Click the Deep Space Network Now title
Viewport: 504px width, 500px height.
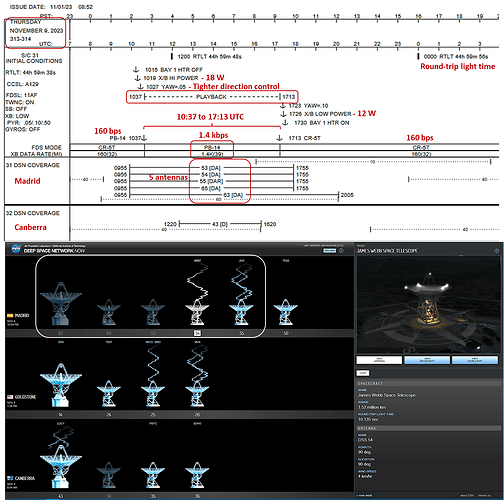point(54,250)
